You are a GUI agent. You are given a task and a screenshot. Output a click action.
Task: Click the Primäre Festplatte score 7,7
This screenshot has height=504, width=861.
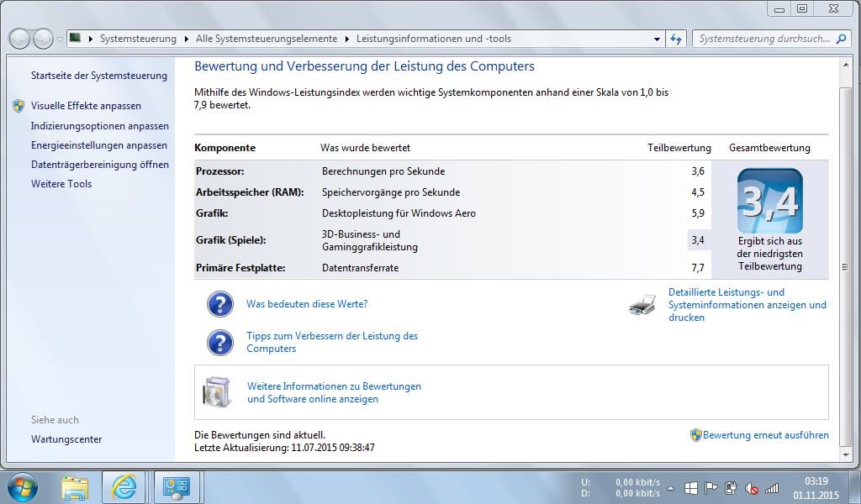pyautogui.click(x=698, y=268)
